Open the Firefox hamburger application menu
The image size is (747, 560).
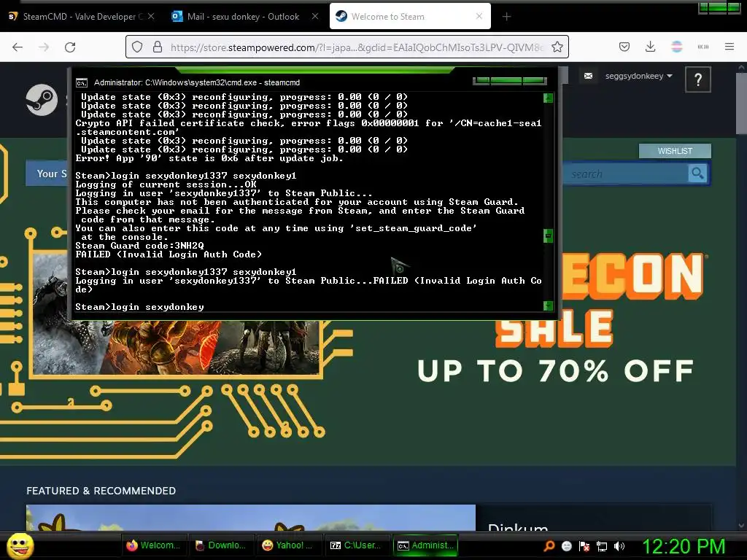[729, 47]
